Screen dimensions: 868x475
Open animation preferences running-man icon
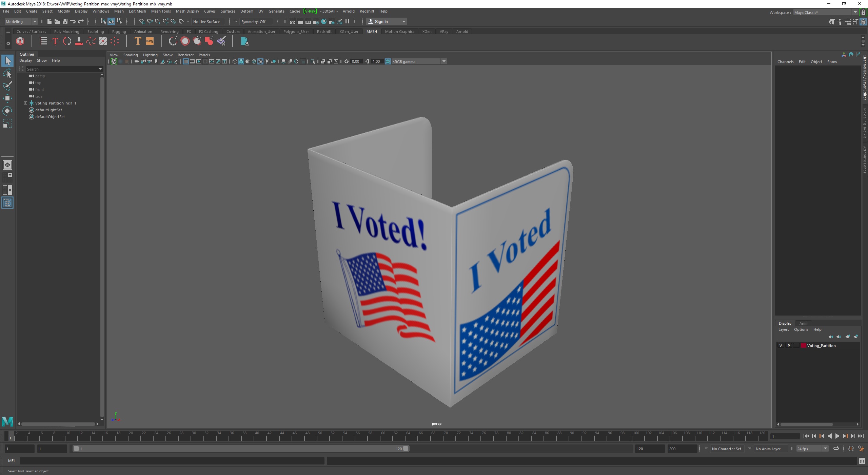[861, 449]
